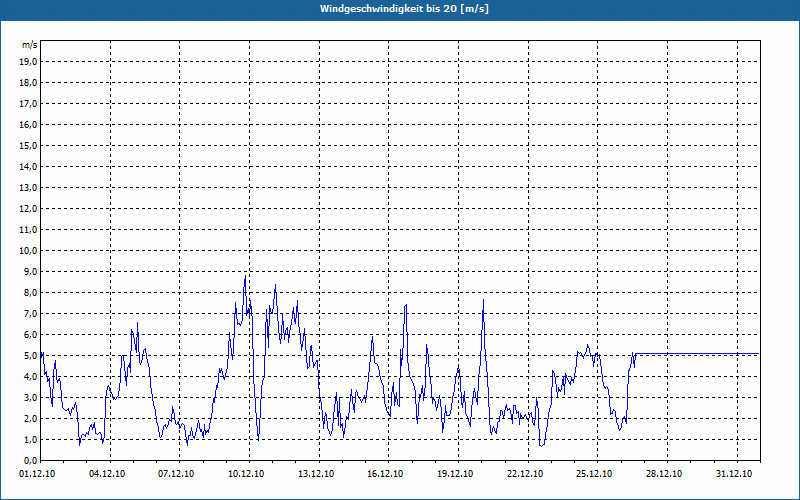The height and width of the screenshot is (500, 800).
Task: Click the 12,0 y-axis label
Action: (x=29, y=209)
